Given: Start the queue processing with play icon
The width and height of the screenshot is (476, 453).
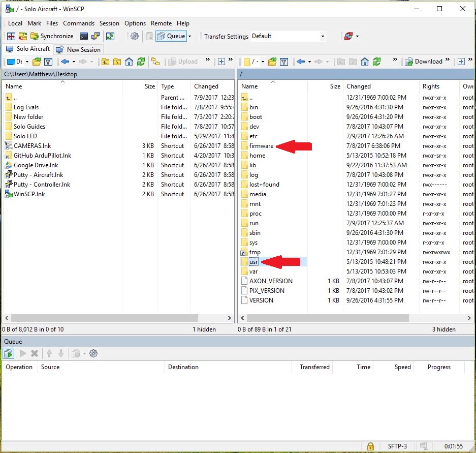Looking at the screenshot, I should (22, 353).
